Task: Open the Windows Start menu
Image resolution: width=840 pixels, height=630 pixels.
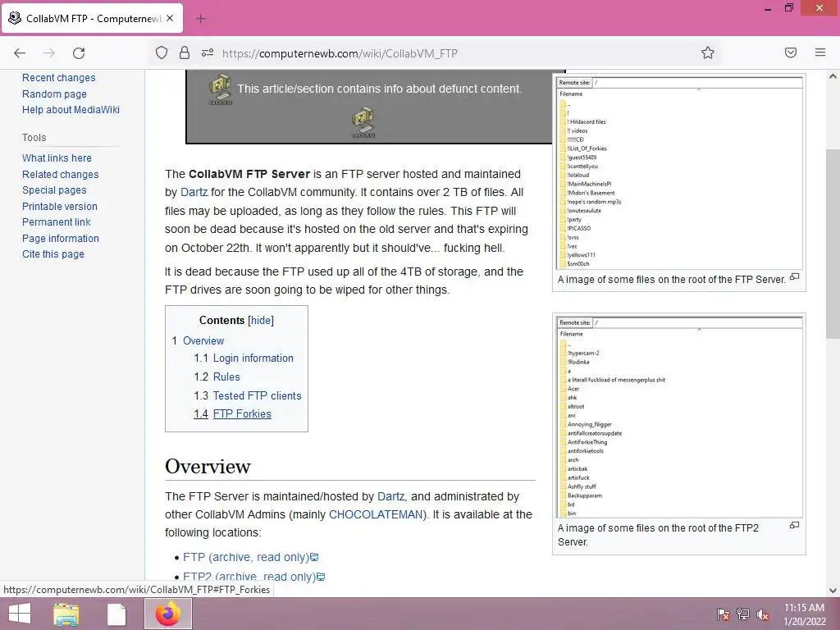Action: 20,614
